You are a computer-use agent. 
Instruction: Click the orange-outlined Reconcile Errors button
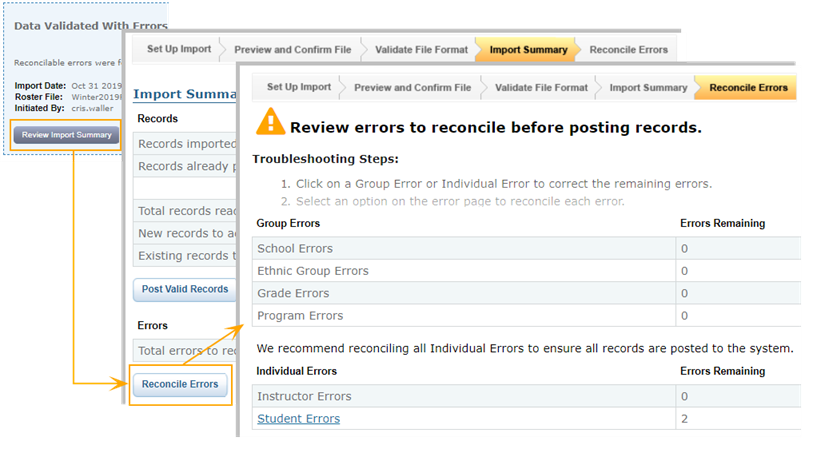point(180,384)
